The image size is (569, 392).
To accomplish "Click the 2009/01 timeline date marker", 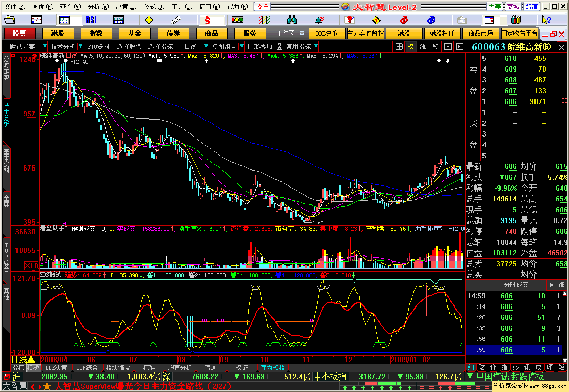I will coord(404,360).
